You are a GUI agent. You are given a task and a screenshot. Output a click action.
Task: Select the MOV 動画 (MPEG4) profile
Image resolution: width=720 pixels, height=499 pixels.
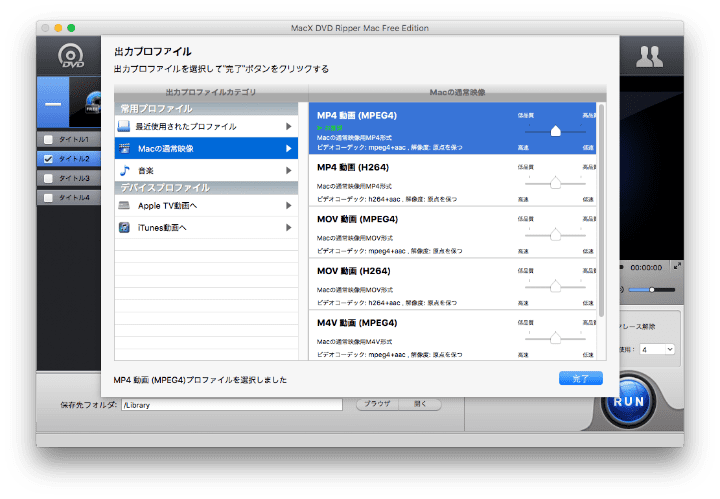pos(452,232)
